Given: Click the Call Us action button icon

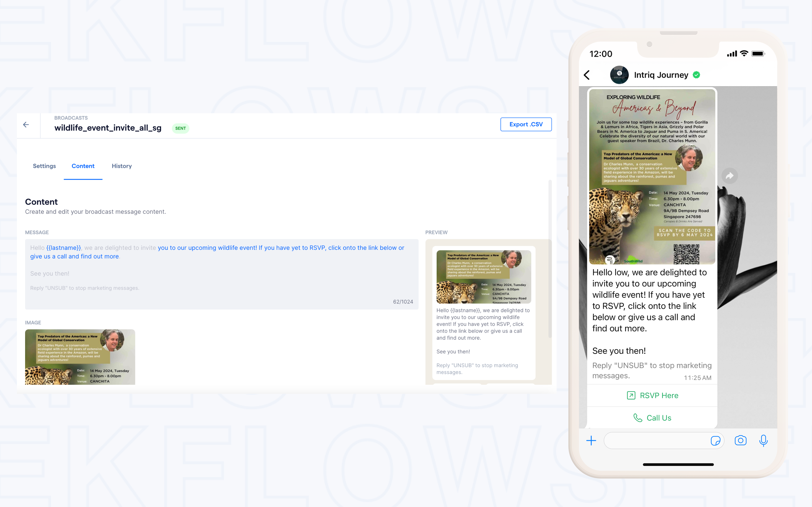Looking at the screenshot, I should [x=638, y=417].
